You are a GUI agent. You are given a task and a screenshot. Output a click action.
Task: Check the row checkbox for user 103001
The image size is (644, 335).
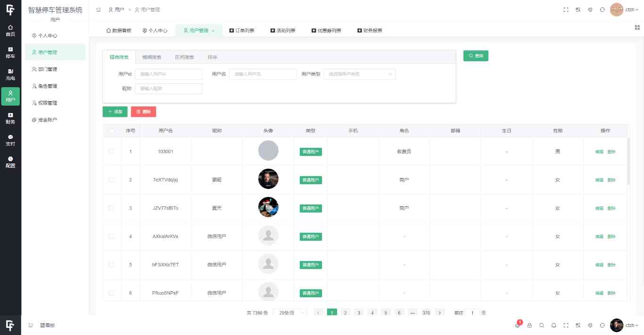point(111,151)
